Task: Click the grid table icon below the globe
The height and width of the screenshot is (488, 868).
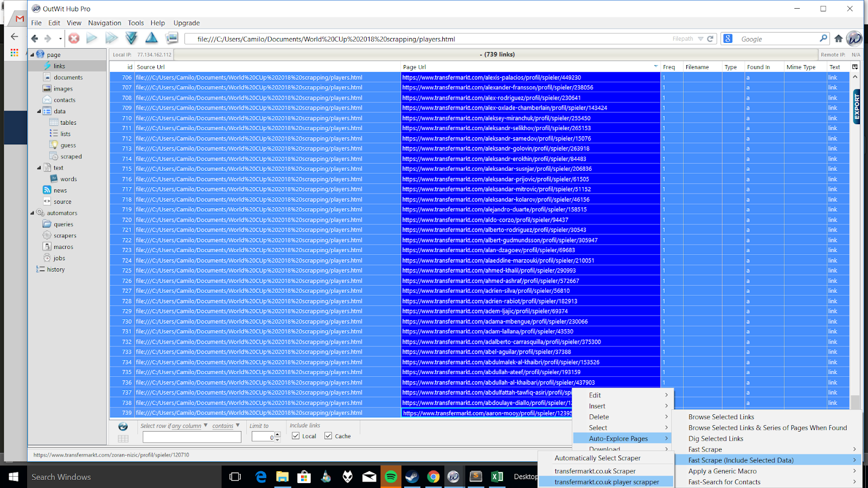Action: tap(123, 439)
